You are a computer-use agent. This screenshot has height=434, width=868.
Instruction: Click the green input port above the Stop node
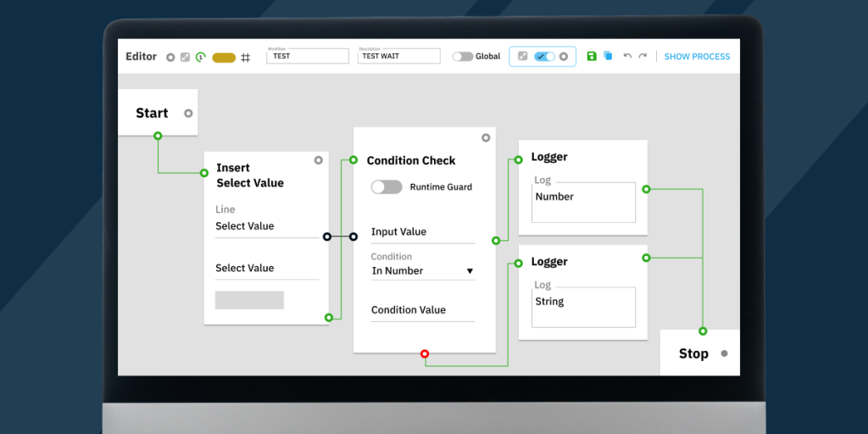tap(703, 331)
